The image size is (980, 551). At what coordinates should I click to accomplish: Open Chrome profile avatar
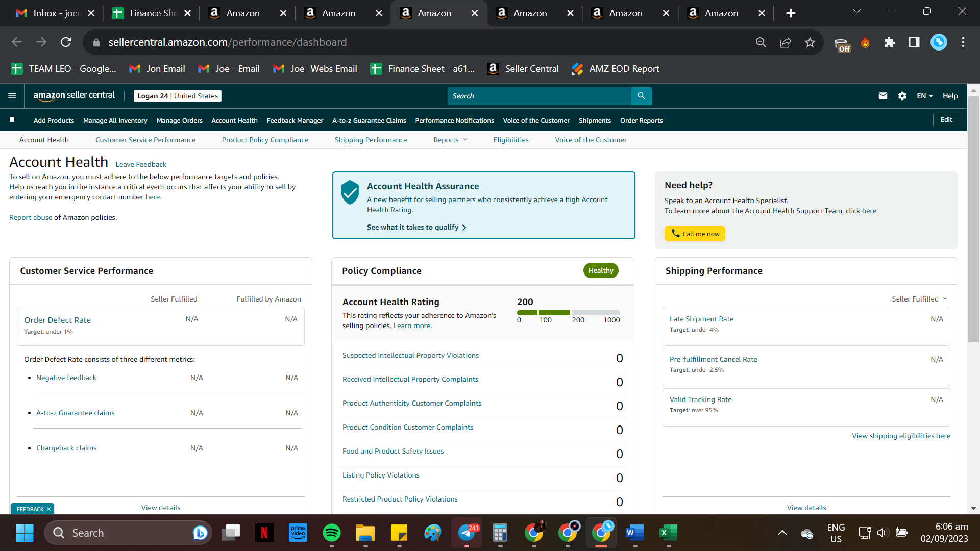939,42
